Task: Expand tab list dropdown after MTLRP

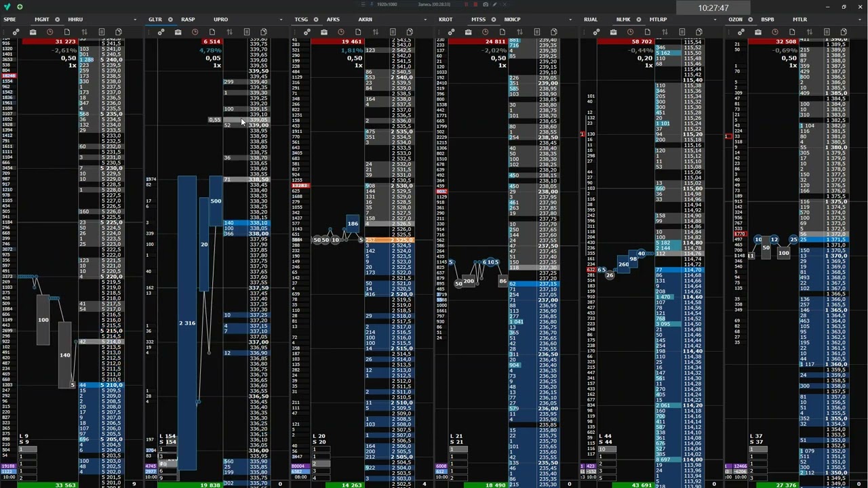Action: [715, 20]
